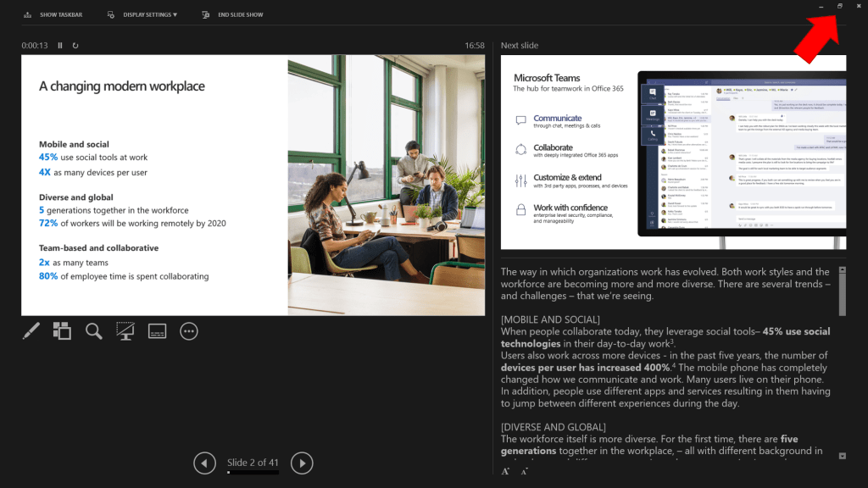Screen dimensions: 868x488
Task: Click the Microsoft Teams next slide preview
Action: tap(673, 152)
